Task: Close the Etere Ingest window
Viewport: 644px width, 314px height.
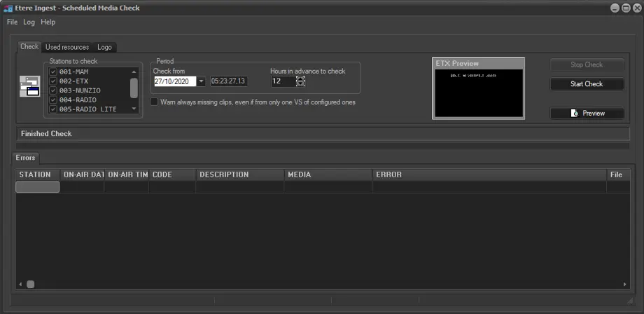Action: pos(636,8)
